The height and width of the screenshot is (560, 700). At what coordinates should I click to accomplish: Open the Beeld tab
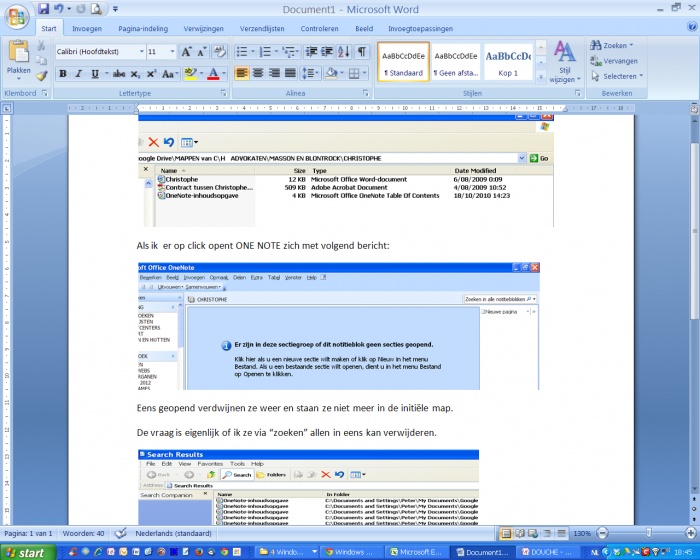(x=364, y=29)
